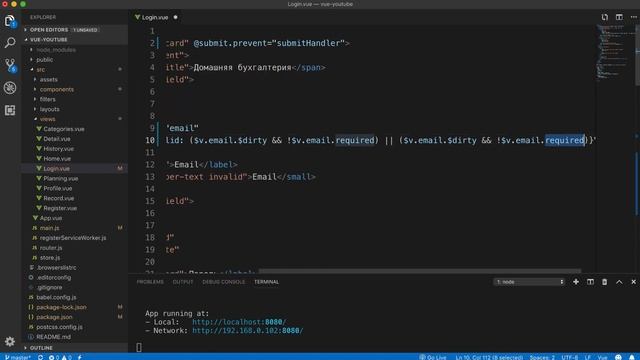The image size is (640, 360).
Task: Expand the filters folder
Action: tap(35, 99)
